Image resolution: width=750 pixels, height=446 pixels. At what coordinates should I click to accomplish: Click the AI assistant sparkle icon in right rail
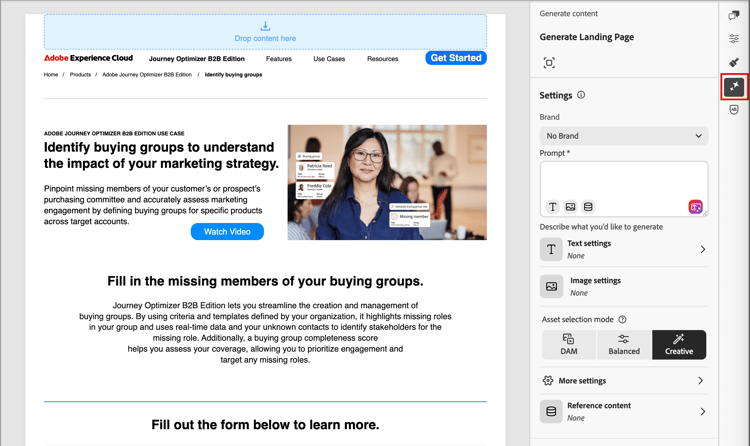pyautogui.click(x=734, y=87)
